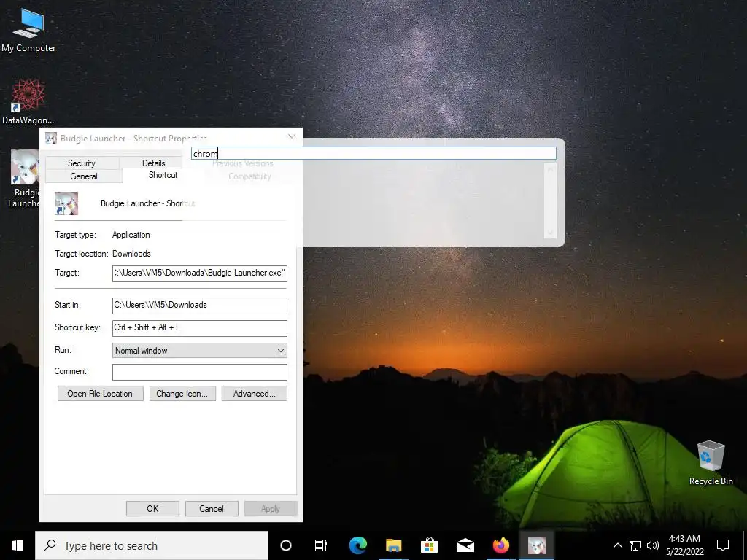Open Advanced shortcut properties
This screenshot has width=747, height=560.
(255, 393)
